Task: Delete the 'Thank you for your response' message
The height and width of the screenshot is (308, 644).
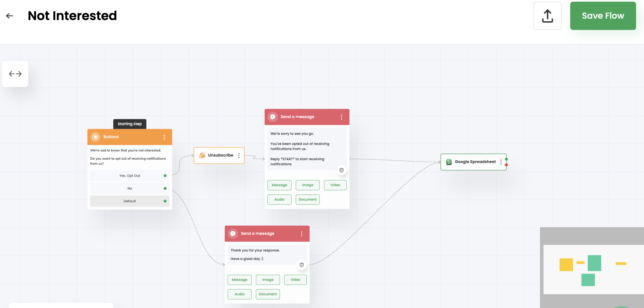Action: (302, 265)
